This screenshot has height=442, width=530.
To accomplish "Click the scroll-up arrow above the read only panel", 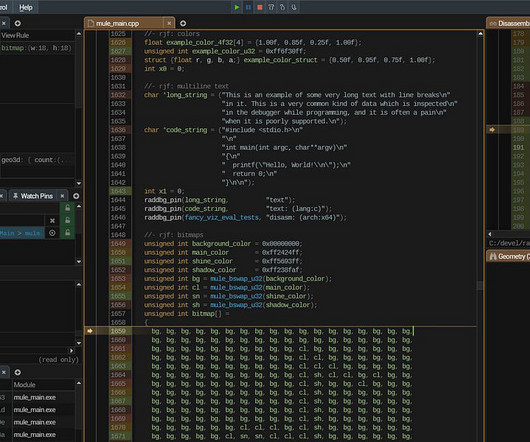I will coord(79,285).
